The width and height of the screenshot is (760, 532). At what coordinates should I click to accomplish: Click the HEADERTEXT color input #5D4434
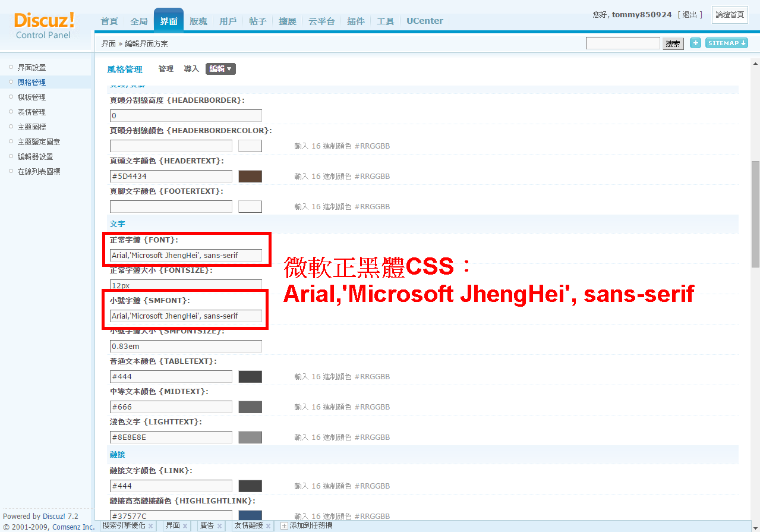171,176
